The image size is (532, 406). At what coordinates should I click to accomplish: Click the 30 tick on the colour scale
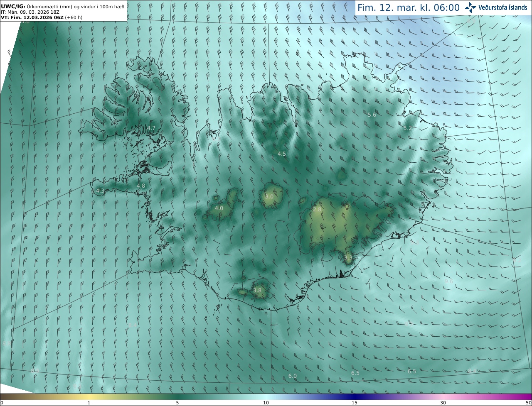click(x=443, y=403)
